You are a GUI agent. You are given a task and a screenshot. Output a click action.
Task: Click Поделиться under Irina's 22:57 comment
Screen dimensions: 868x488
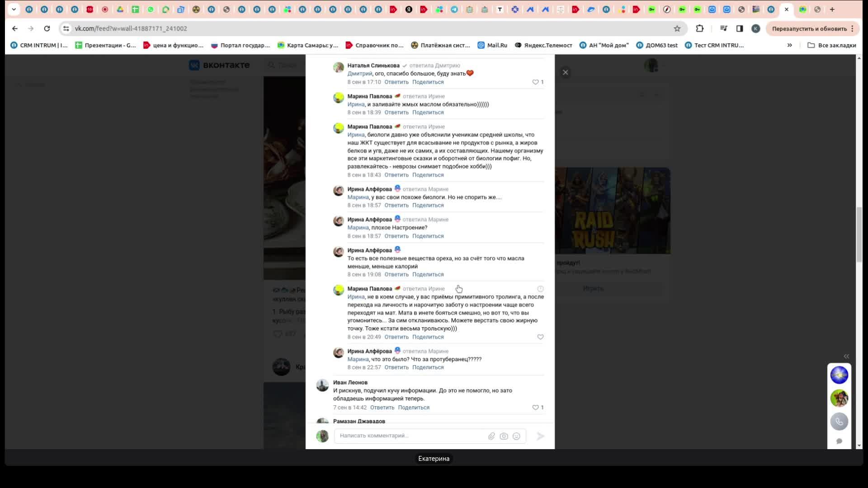coord(428,367)
